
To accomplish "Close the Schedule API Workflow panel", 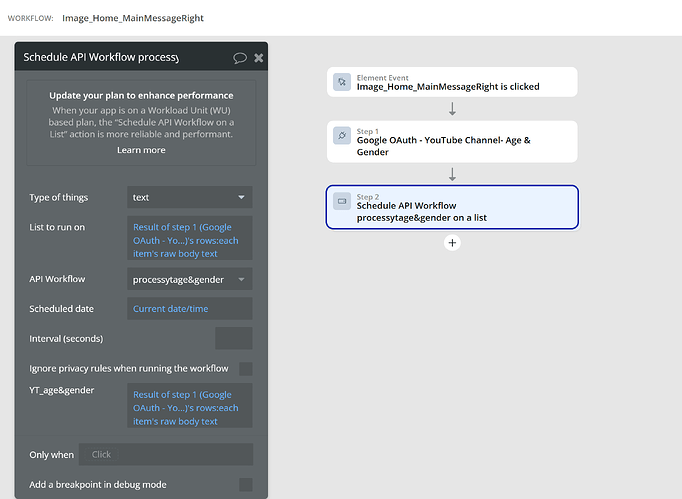I will pyautogui.click(x=259, y=58).
